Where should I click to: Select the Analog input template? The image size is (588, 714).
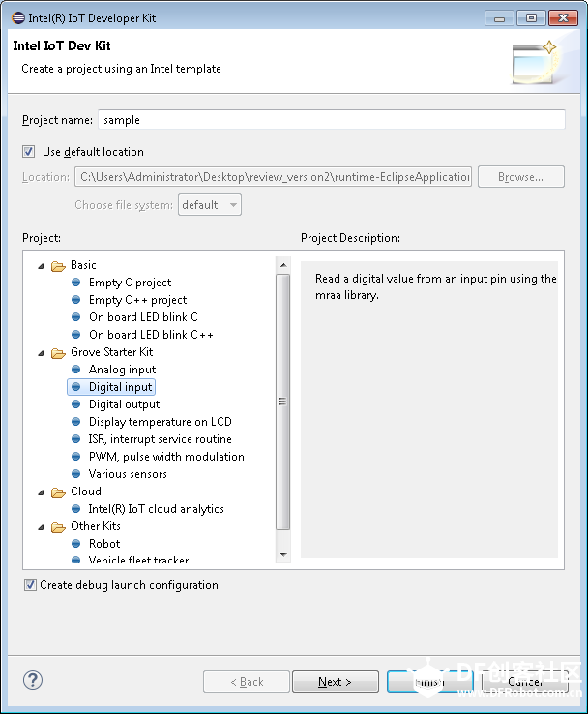[122, 370]
